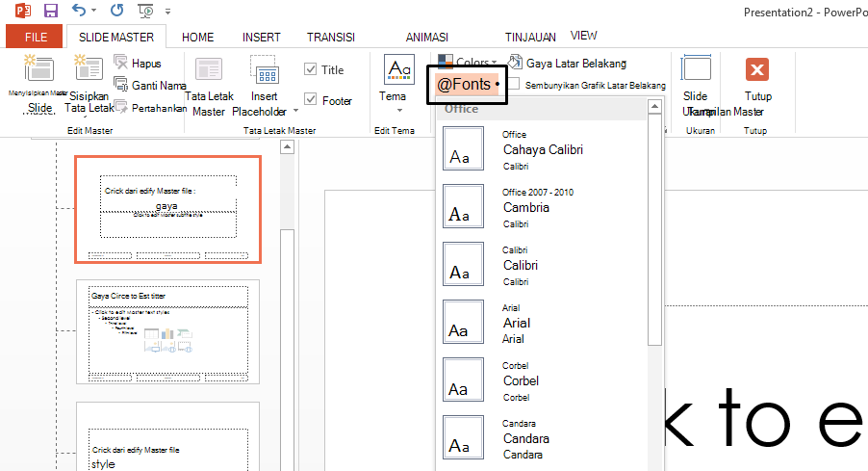Choose the Arial font theme
Viewport: 868px width, 471px height.
click(542, 322)
